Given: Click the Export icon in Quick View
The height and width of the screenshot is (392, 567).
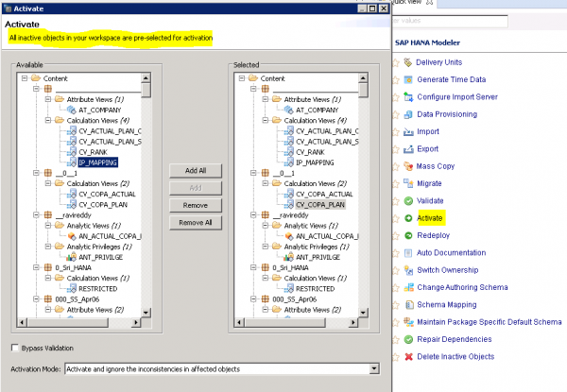Looking at the screenshot, I should click(x=408, y=149).
